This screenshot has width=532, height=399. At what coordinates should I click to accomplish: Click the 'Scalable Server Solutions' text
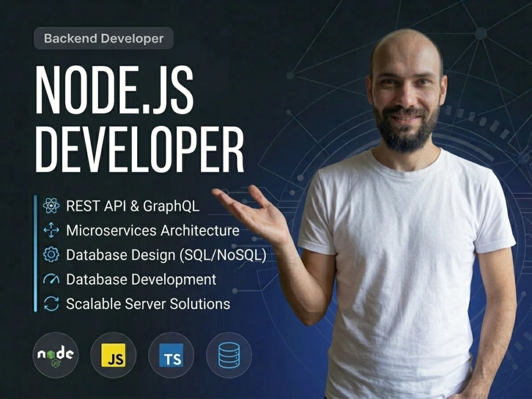148,304
